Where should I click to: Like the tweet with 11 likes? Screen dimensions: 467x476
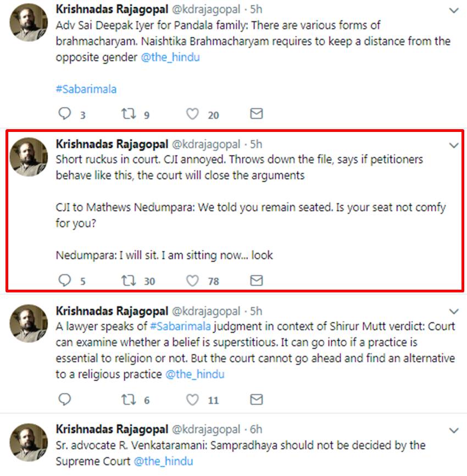tap(192, 400)
